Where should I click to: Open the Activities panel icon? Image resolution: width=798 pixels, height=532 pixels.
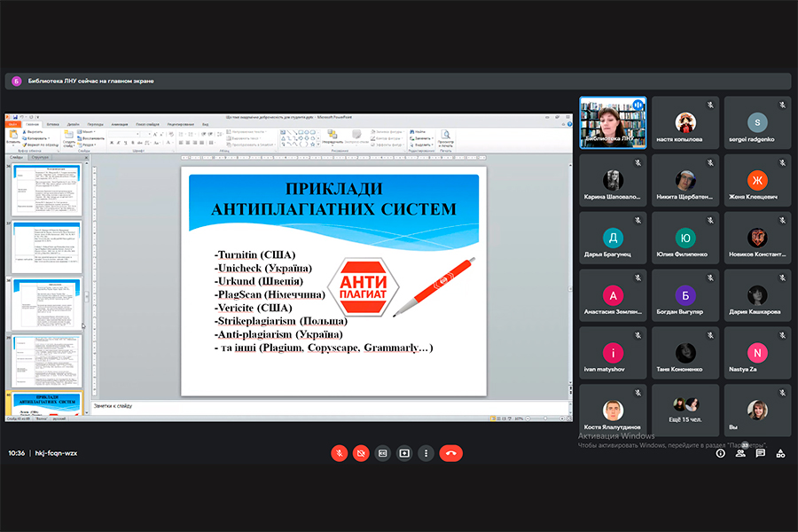tap(780, 453)
